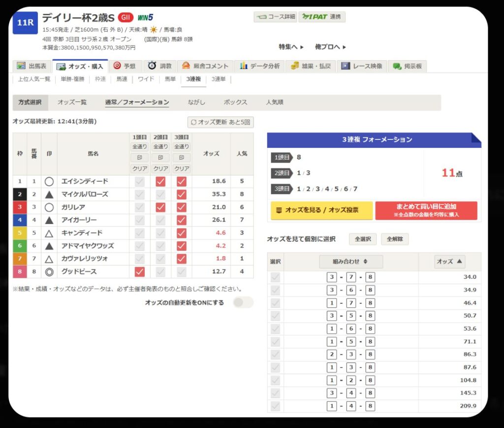
Task: Uncheck 1頭目 checkbox for グッドピース
Action: click(139, 272)
